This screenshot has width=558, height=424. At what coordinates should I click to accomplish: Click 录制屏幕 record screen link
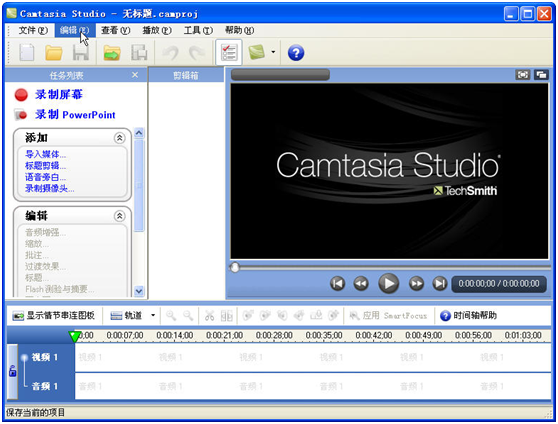(x=59, y=95)
